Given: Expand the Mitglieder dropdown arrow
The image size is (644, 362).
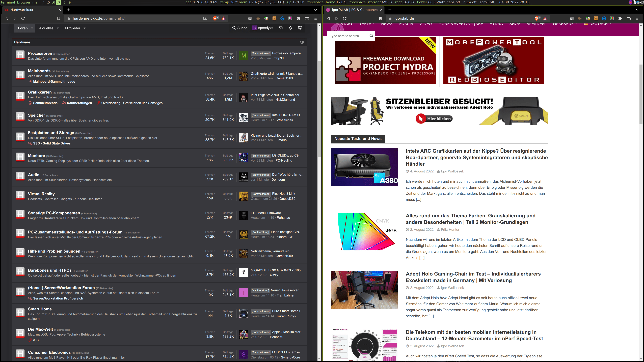Looking at the screenshot, I should (85, 28).
